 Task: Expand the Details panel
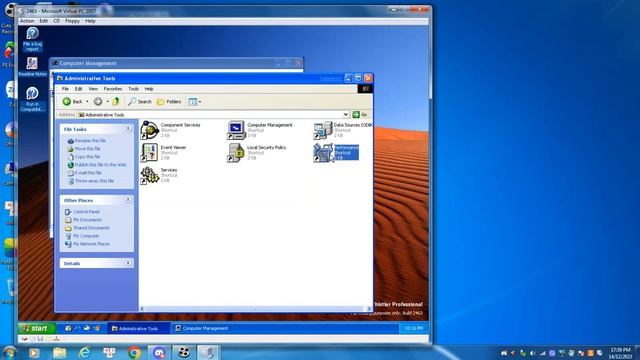(x=128, y=263)
